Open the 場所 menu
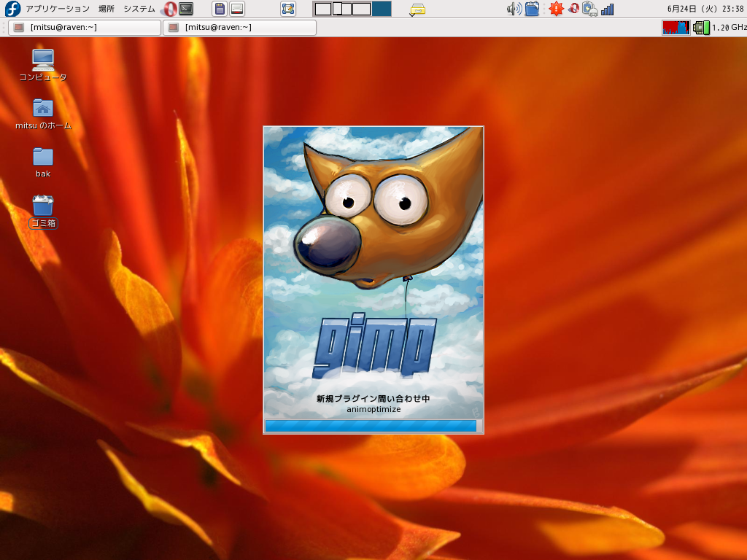This screenshot has width=747, height=560. coord(107,9)
